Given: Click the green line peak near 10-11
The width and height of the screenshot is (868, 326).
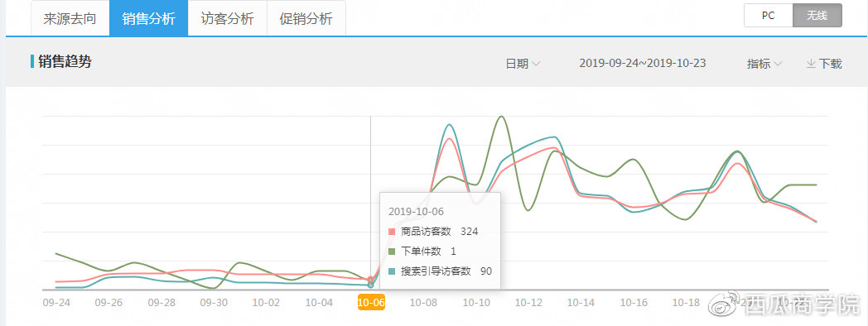Looking at the screenshot, I should [502, 117].
